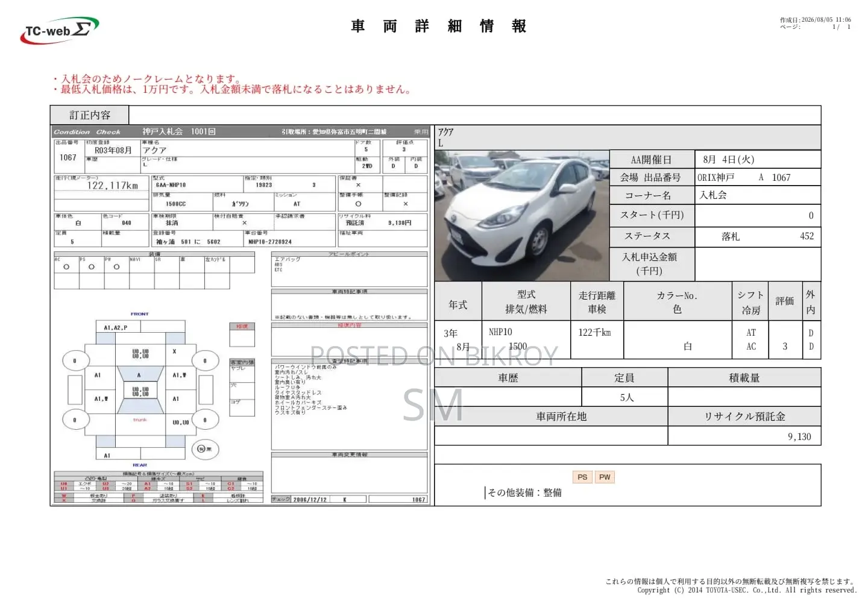Viewport: 868px width, 613px height.
Task: Select chassis number NHP10-2720924
Action: point(270,242)
